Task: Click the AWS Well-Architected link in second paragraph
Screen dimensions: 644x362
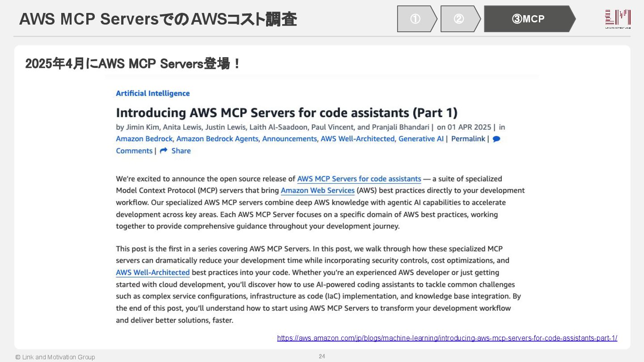Action: (153, 273)
